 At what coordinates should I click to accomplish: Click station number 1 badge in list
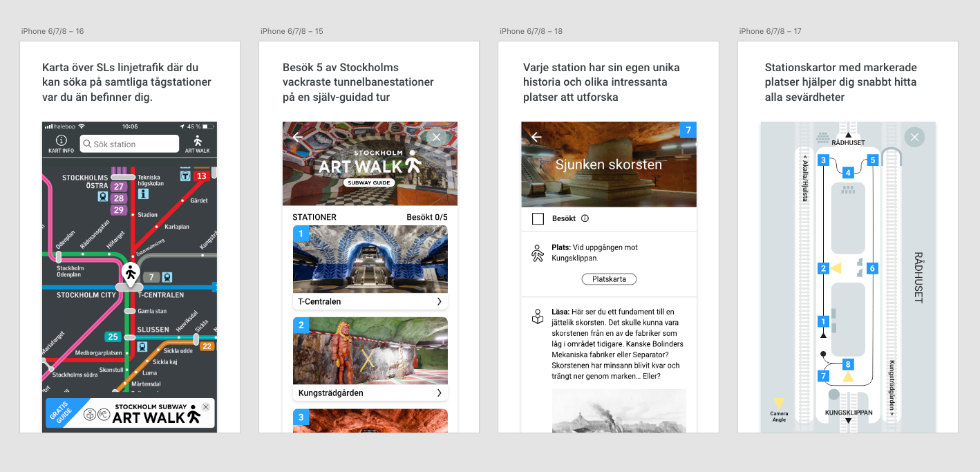[301, 234]
